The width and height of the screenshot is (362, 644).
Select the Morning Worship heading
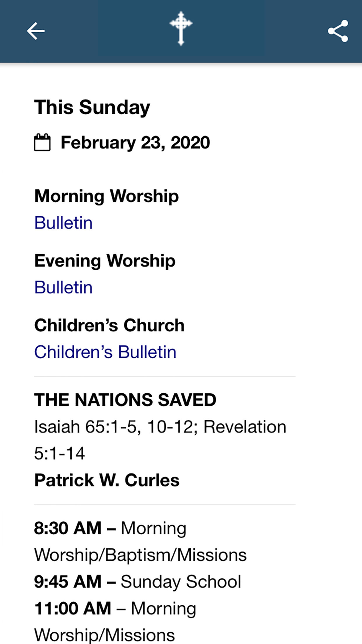click(x=106, y=196)
